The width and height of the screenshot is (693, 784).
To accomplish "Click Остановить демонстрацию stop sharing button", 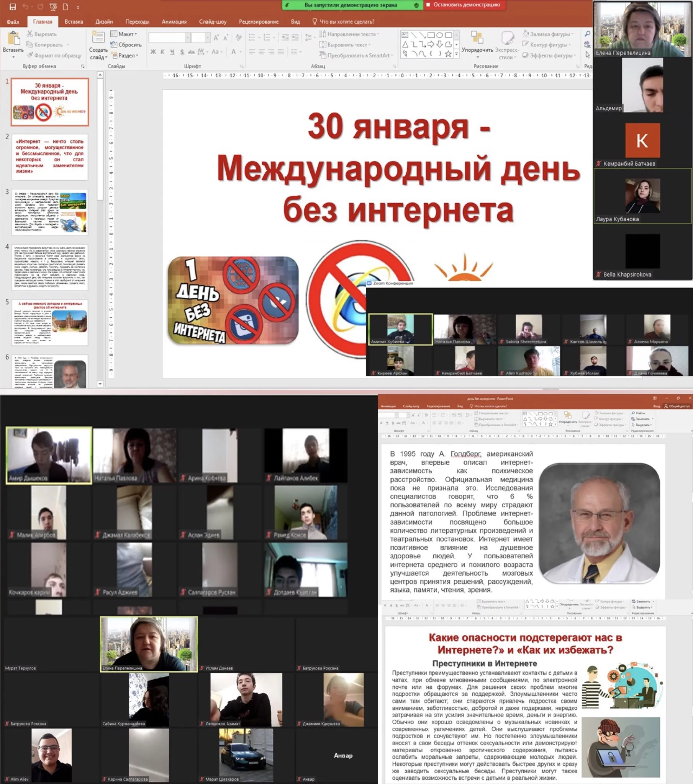I will (464, 5).
